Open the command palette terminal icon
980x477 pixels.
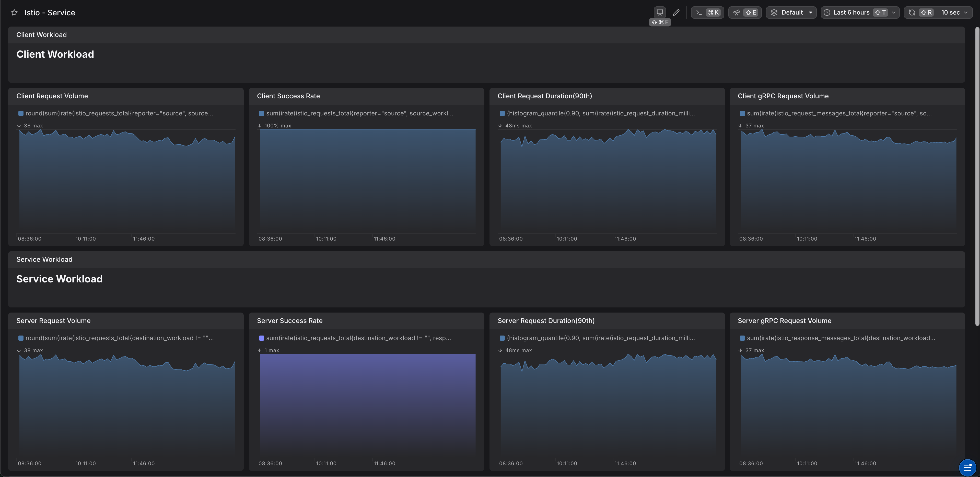pos(699,13)
